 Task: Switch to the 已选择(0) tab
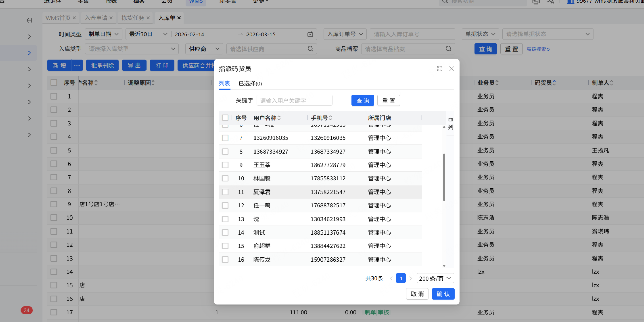pos(250,83)
